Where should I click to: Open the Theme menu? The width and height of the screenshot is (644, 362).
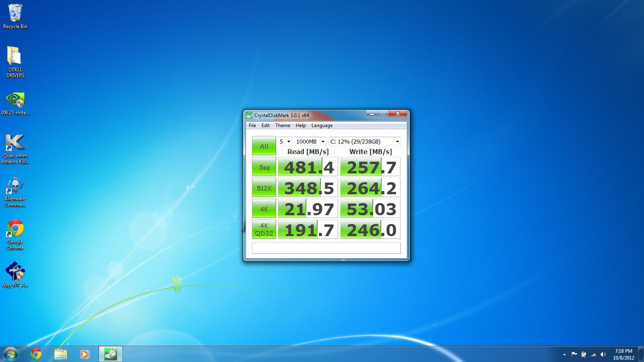tap(283, 125)
